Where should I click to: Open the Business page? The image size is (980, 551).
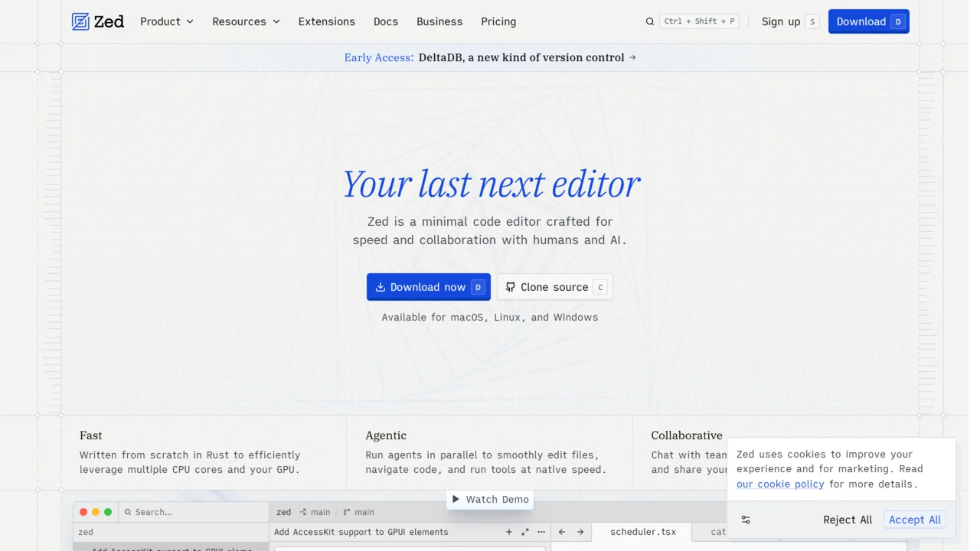[x=439, y=21]
